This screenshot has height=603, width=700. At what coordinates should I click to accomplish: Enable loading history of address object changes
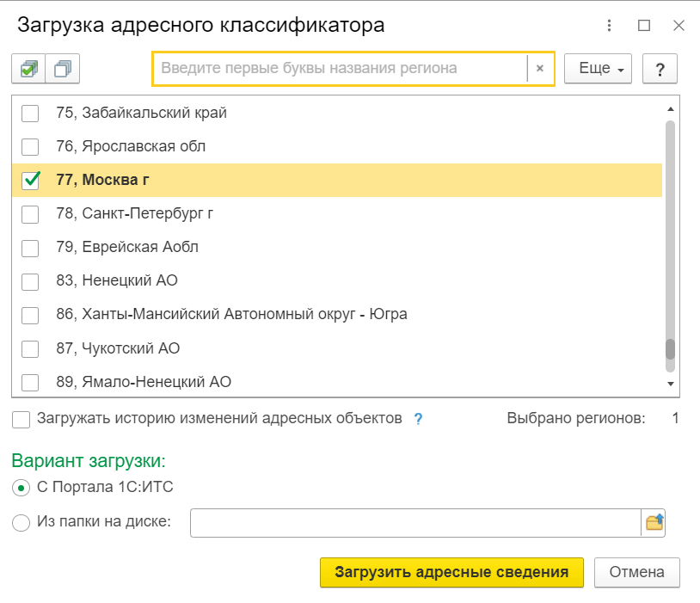pos(21,419)
